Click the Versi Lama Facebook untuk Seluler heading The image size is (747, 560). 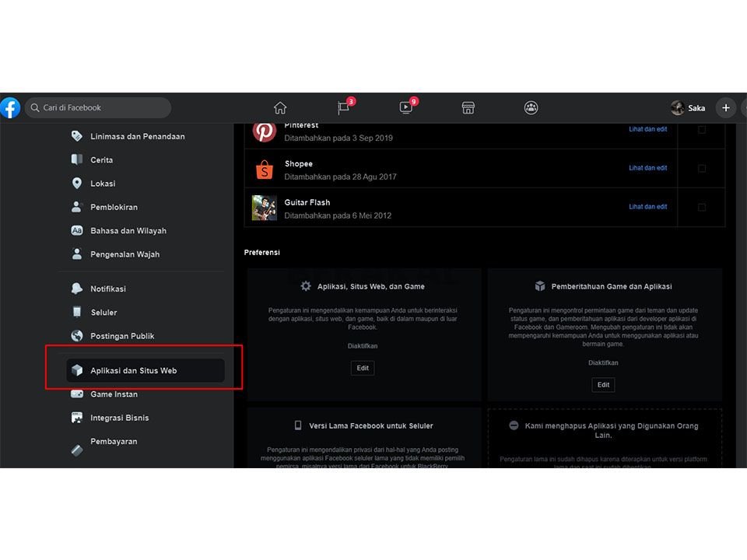(371, 425)
